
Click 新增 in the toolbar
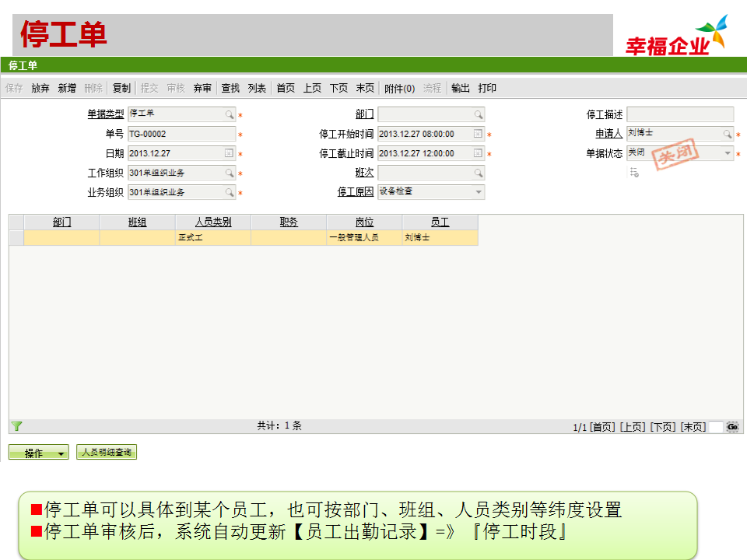[x=67, y=89]
